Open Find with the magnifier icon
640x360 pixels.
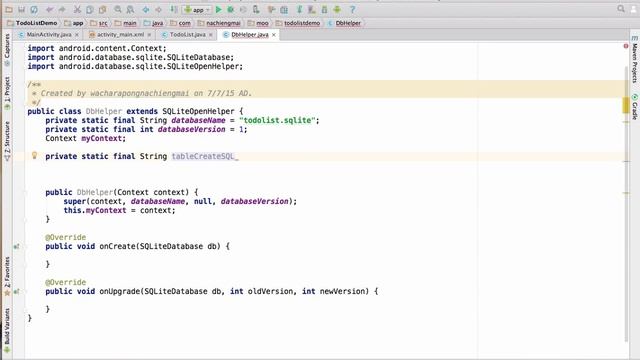pos(118,9)
